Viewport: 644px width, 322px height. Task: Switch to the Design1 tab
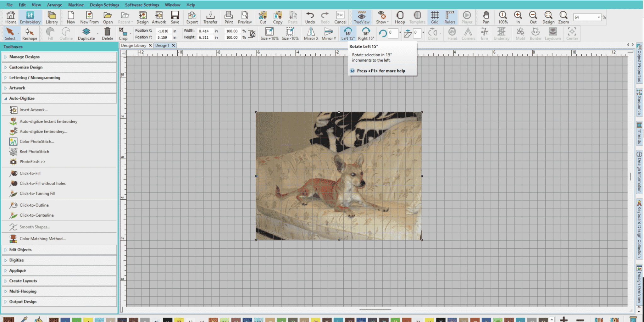click(x=162, y=46)
